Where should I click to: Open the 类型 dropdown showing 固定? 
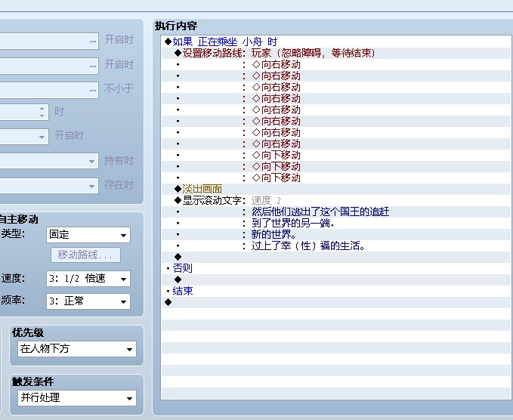(x=88, y=235)
